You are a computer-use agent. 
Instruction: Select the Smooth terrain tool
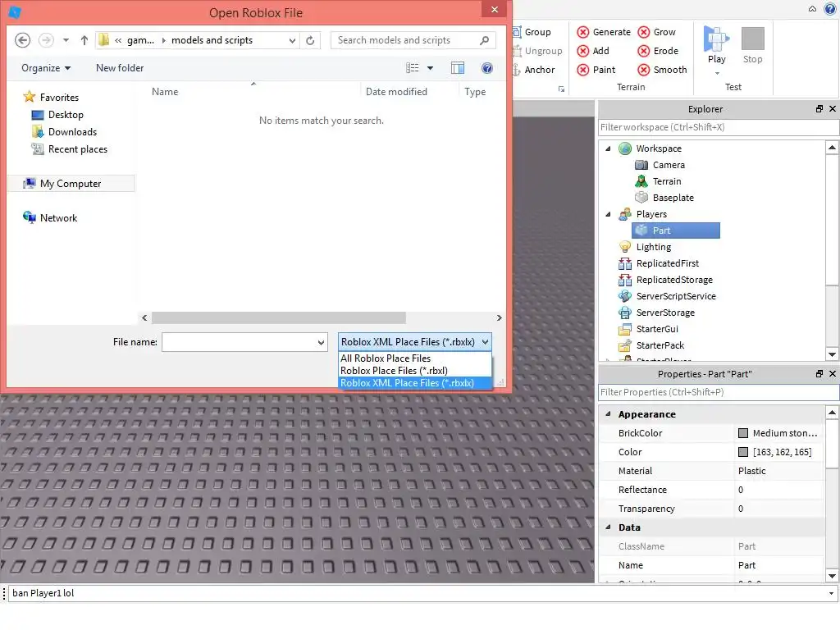click(662, 70)
